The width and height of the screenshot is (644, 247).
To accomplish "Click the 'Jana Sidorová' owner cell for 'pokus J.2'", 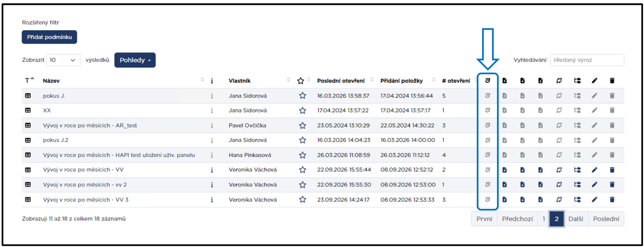I will click(248, 140).
